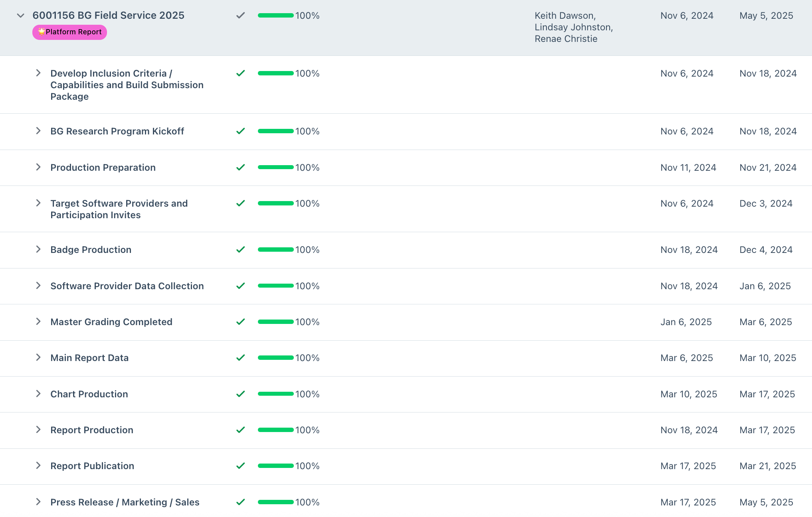
Task: Open the Software Provider Data Collection task
Action: [127, 286]
